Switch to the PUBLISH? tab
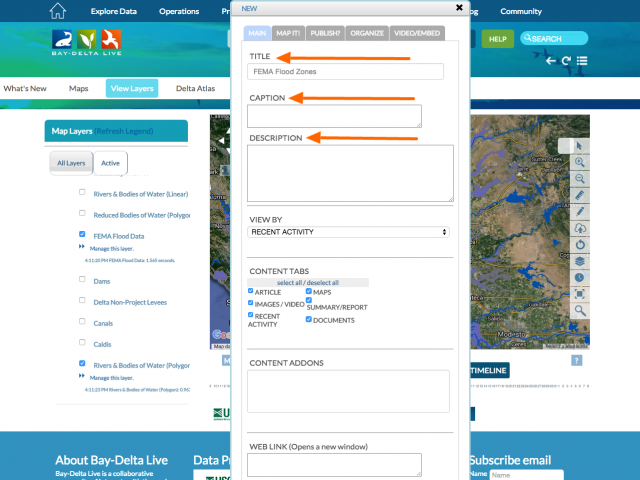The width and height of the screenshot is (640, 480). point(325,33)
